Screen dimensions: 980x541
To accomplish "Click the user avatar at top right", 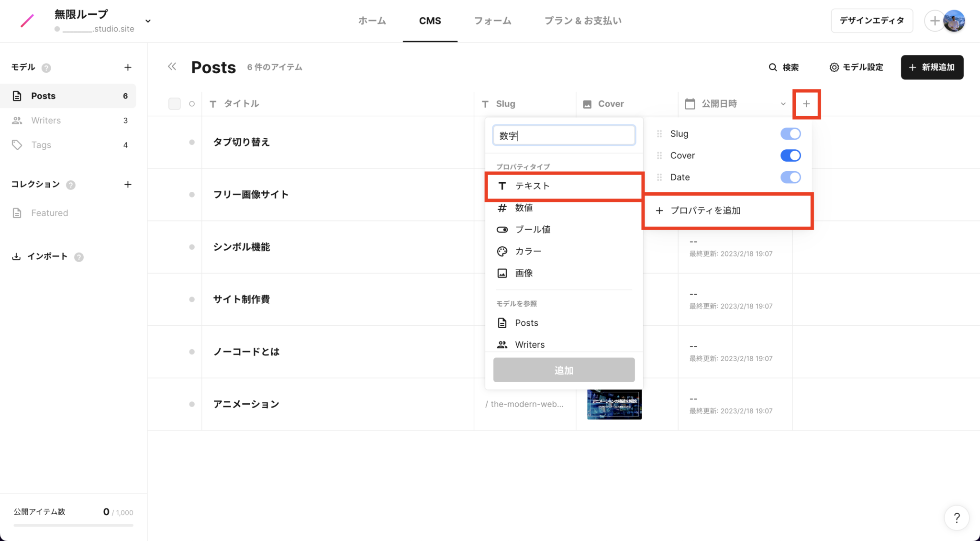I will [954, 21].
